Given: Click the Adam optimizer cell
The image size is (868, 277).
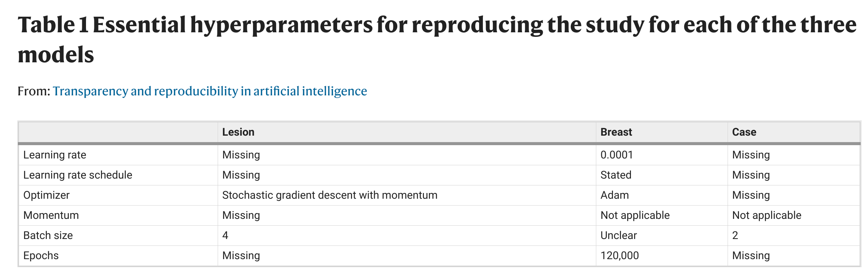Looking at the screenshot, I should [x=615, y=195].
